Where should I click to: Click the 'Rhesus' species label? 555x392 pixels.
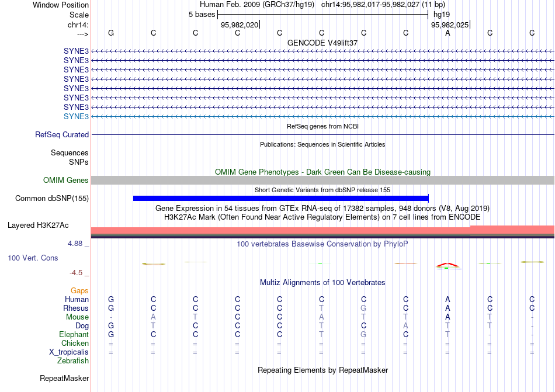pos(76,308)
